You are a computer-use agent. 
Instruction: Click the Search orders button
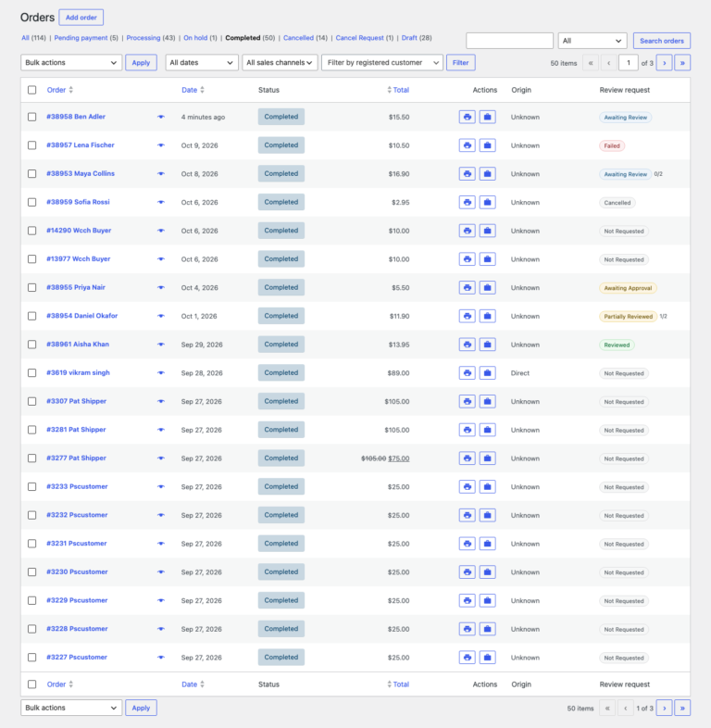(x=661, y=41)
